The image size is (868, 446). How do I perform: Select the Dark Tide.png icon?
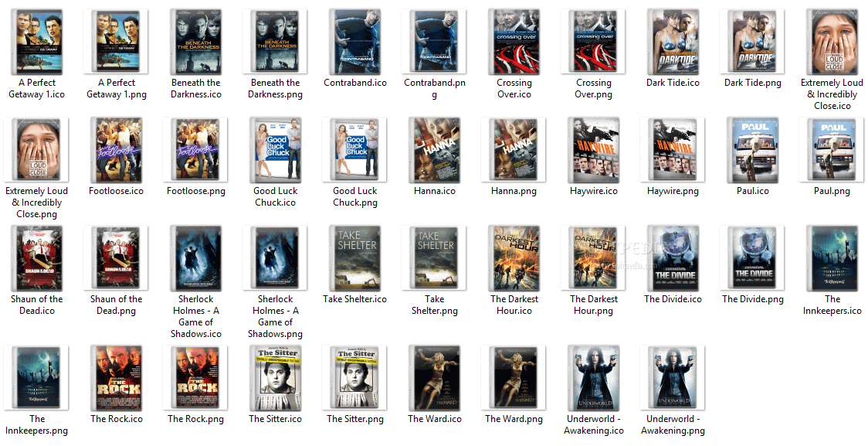[753, 42]
